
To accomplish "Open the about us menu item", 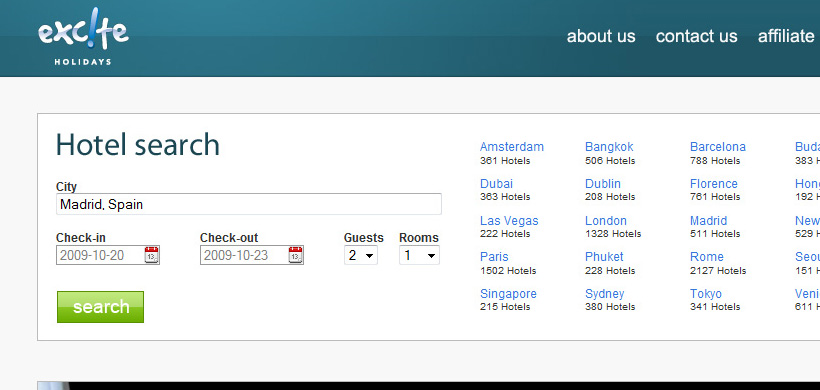I will tap(601, 36).
